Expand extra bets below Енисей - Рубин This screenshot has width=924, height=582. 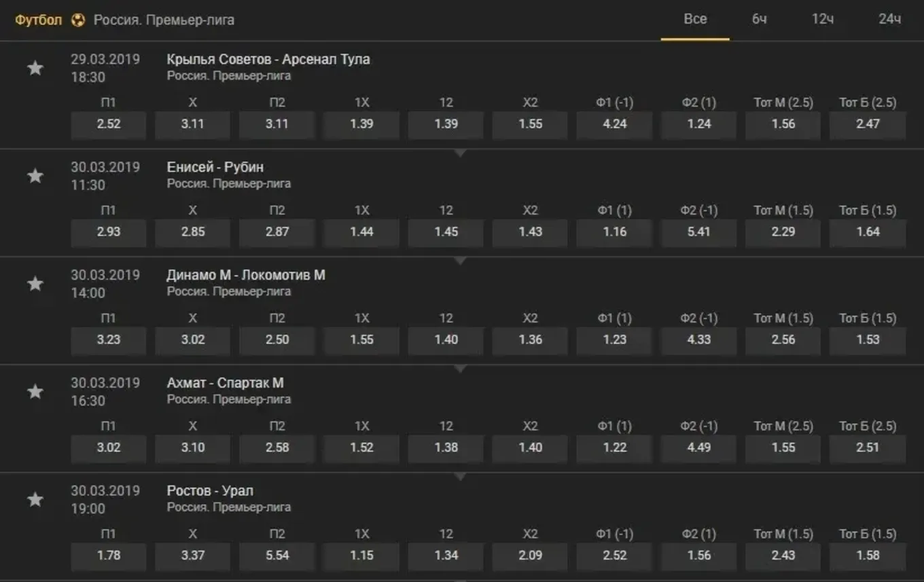(x=460, y=261)
